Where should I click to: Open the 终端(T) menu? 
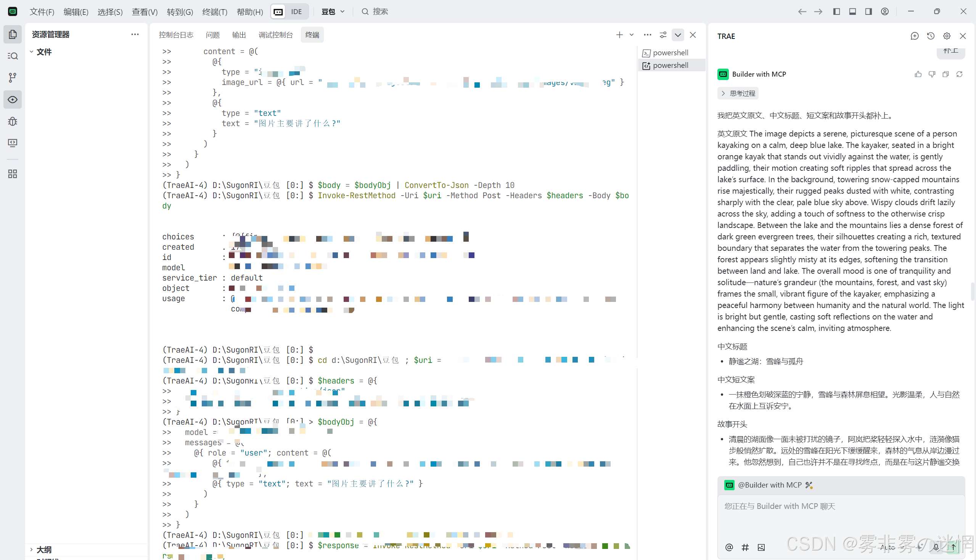[215, 12]
